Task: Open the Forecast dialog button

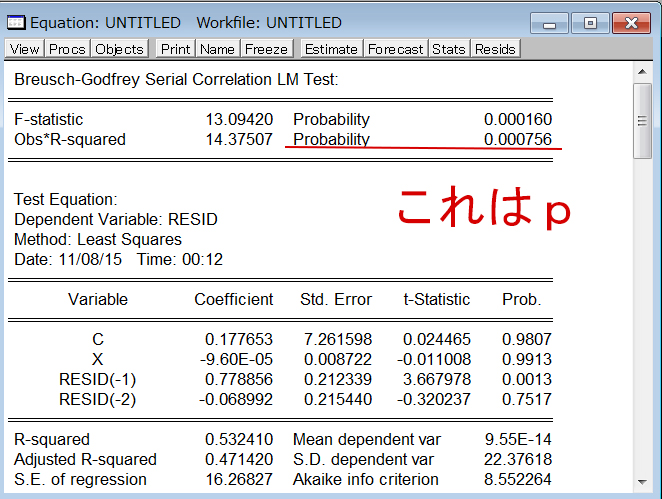Action: point(396,49)
